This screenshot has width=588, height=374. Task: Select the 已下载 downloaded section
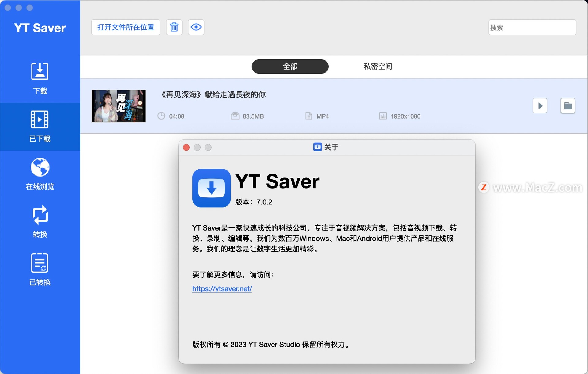(x=40, y=126)
